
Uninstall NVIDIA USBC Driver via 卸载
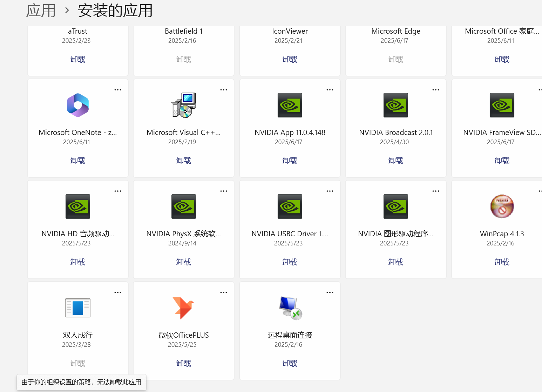[290, 262]
